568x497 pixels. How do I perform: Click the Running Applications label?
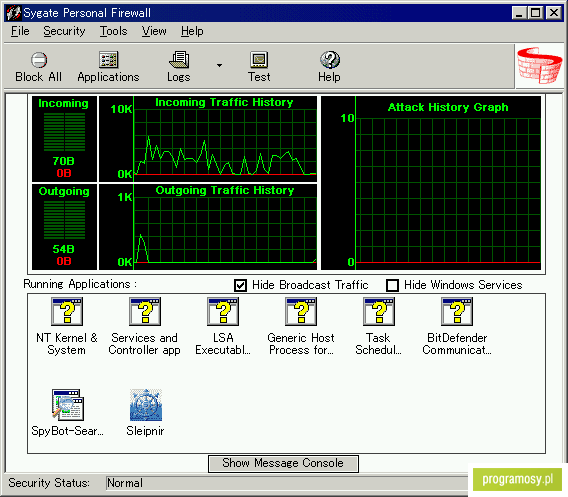point(80,284)
